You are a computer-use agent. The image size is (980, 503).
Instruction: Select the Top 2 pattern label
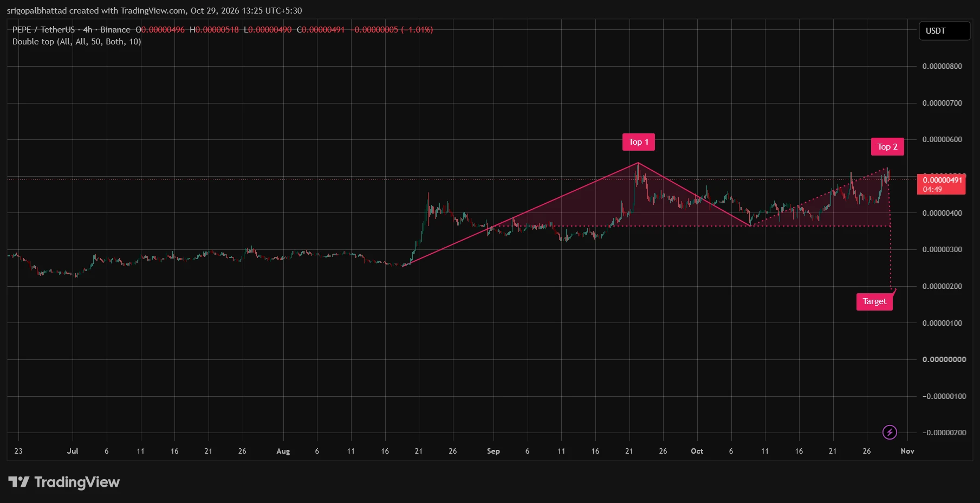click(887, 147)
